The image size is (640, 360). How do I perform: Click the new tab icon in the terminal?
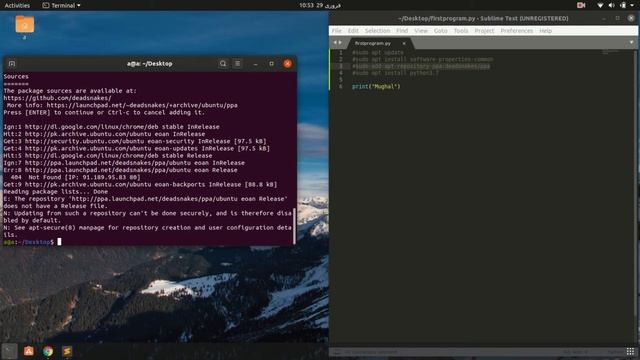tap(12, 64)
